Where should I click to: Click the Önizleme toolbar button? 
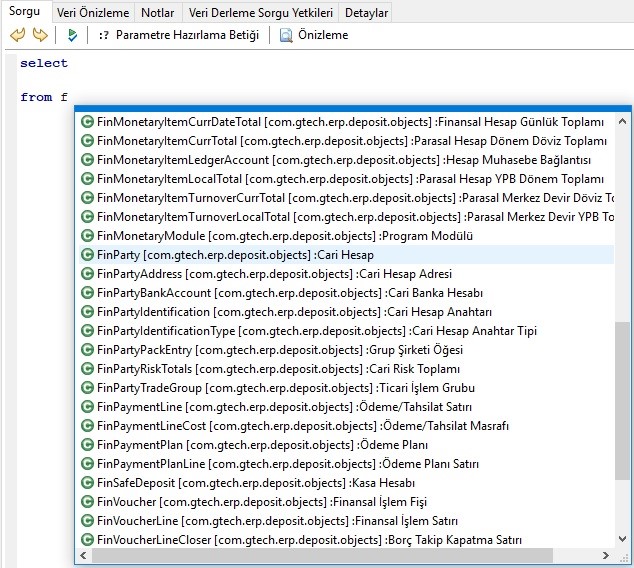[314, 35]
